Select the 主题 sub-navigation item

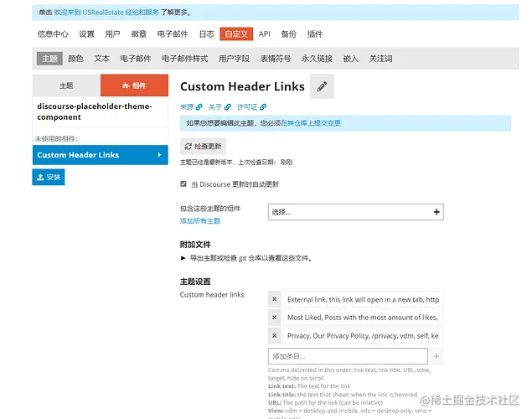pos(49,59)
